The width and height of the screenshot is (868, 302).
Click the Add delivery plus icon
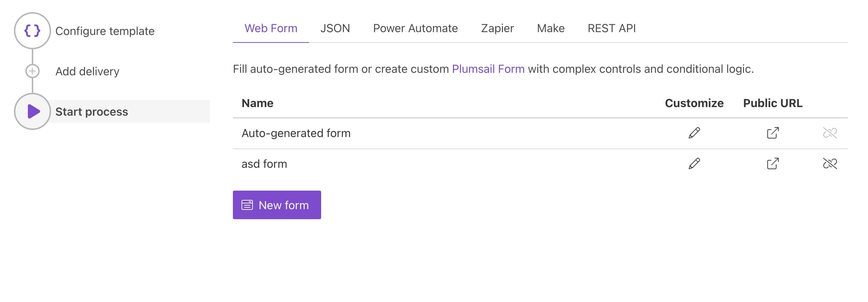(x=33, y=71)
